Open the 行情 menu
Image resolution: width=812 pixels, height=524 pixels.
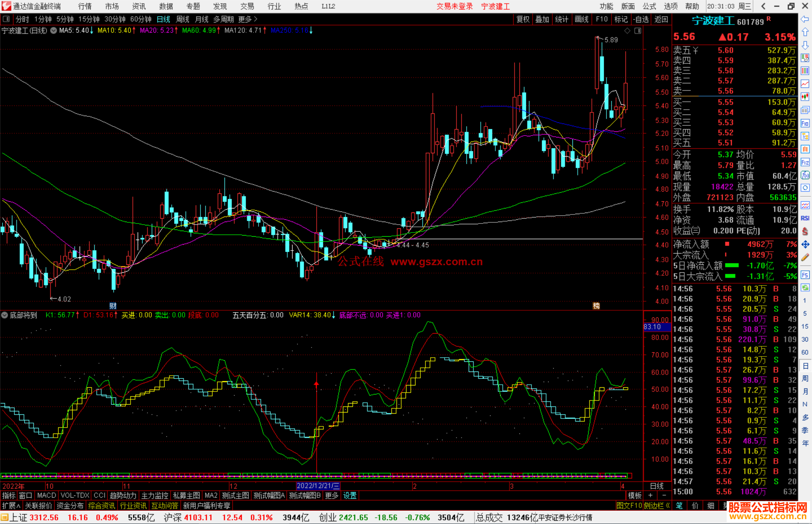click(x=85, y=6)
